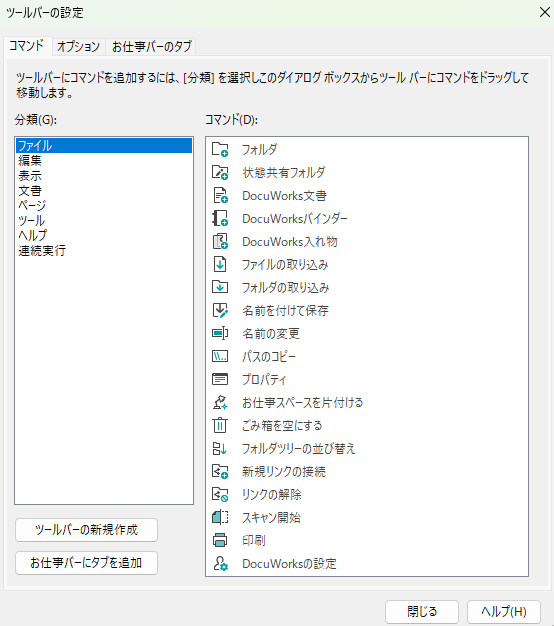Select the 名前の変更 command label
The image size is (554, 626).
coord(271,334)
